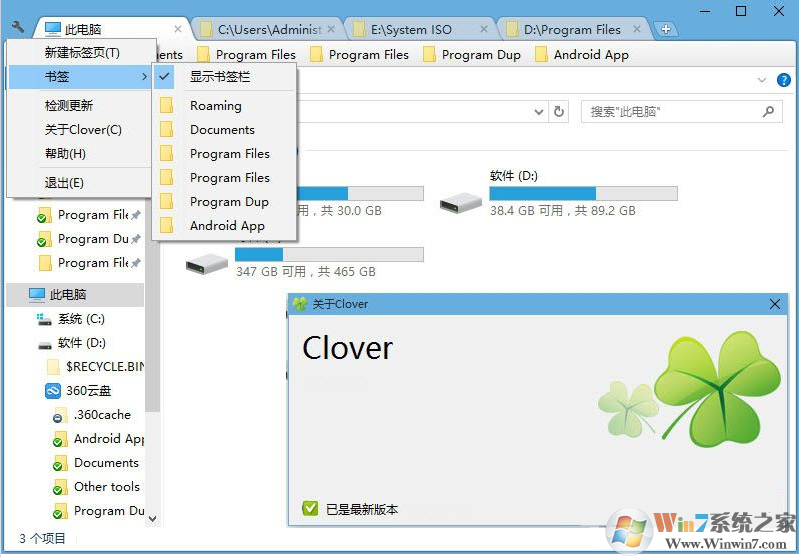Click the Android App bookmark bar folder

[x=582, y=54]
